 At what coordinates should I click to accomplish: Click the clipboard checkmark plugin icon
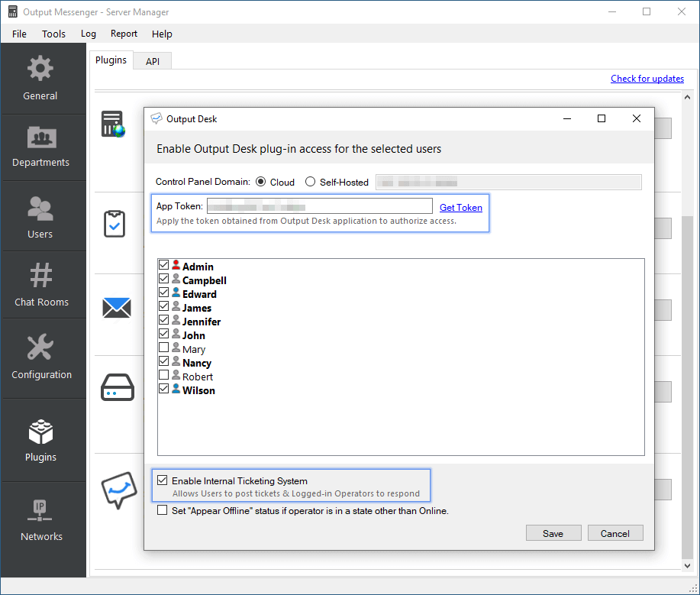pos(115,223)
